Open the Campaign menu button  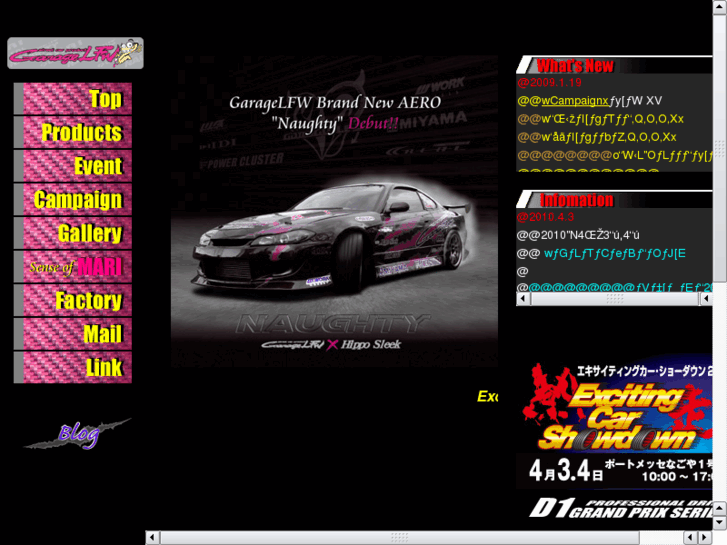pos(73,199)
